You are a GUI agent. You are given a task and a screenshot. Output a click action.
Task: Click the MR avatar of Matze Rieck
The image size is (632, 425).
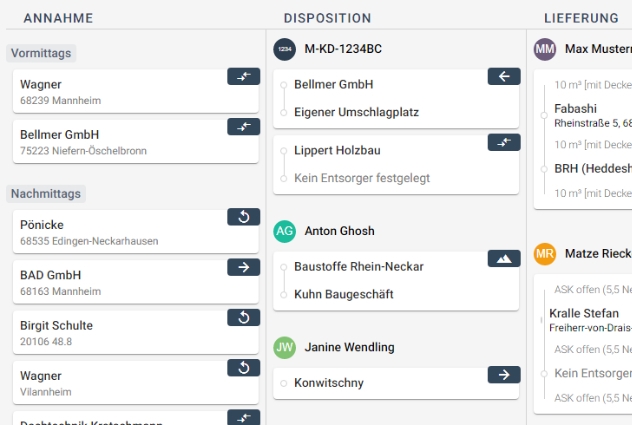pyautogui.click(x=545, y=254)
